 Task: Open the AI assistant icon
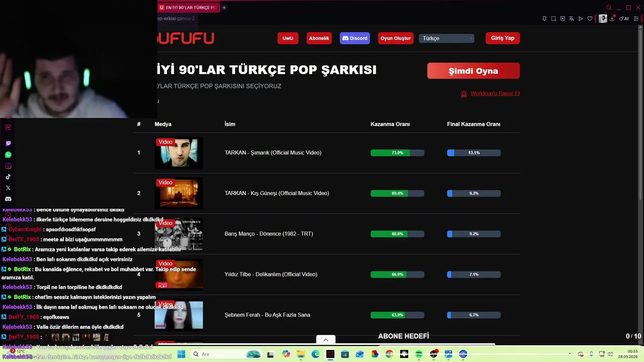624,19
